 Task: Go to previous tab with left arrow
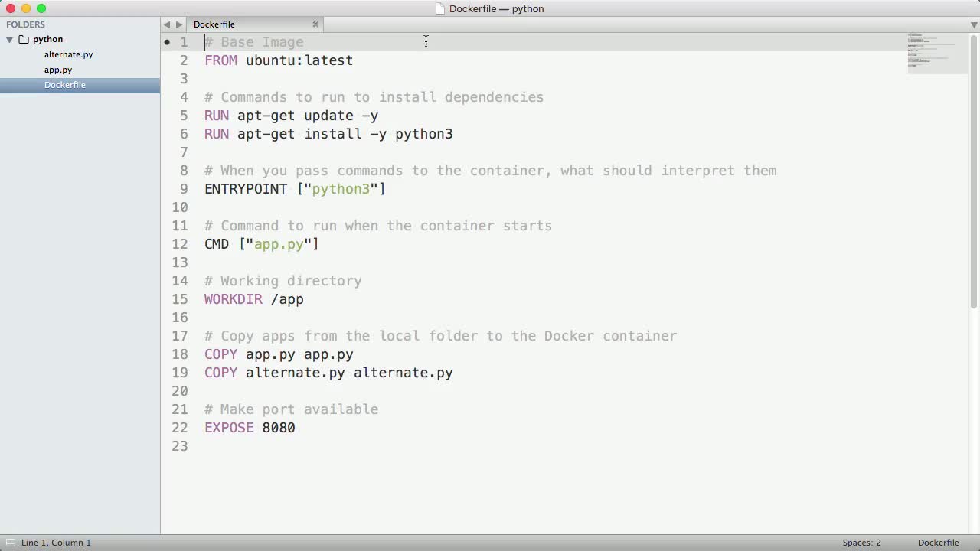coord(167,24)
